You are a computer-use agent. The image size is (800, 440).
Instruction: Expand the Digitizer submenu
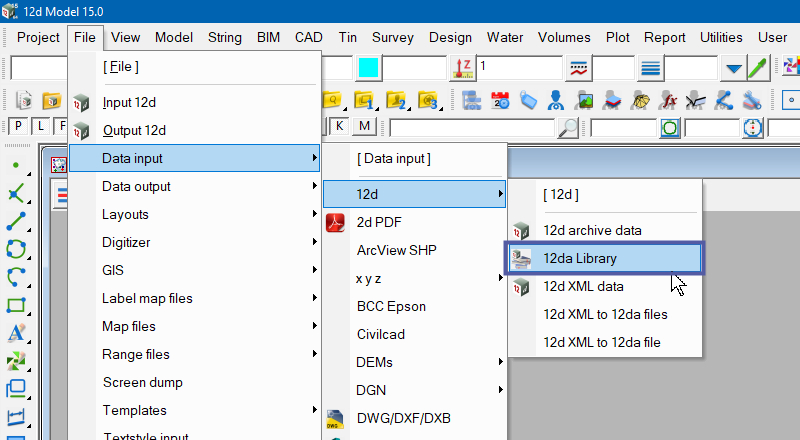pos(194,242)
